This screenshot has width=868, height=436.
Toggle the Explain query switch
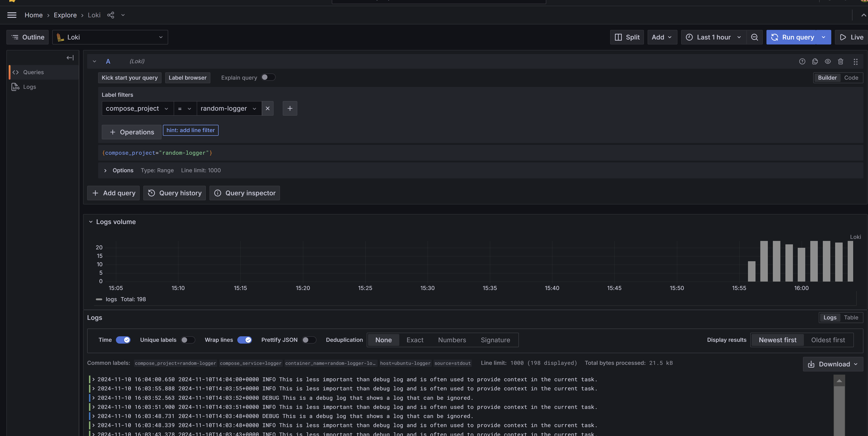point(268,78)
